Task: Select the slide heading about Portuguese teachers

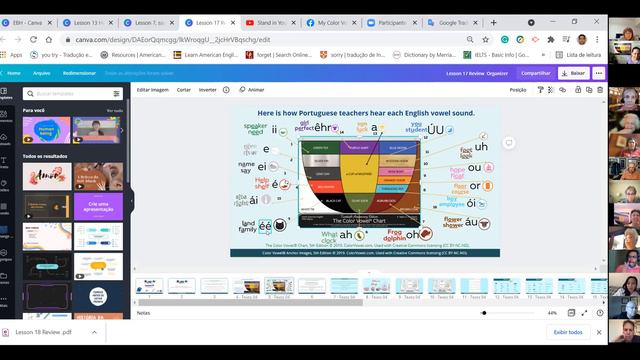Action: pyautogui.click(x=366, y=113)
